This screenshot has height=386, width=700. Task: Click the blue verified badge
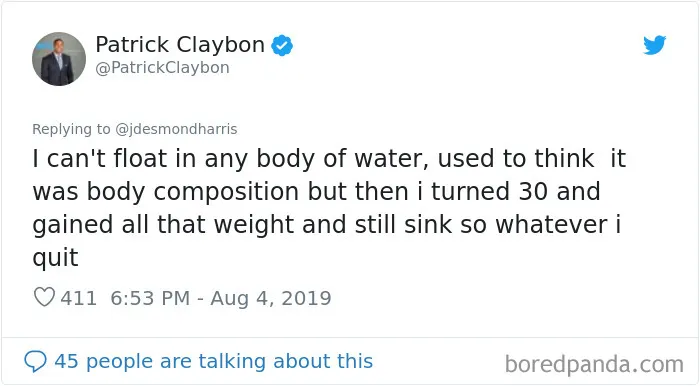[282, 45]
